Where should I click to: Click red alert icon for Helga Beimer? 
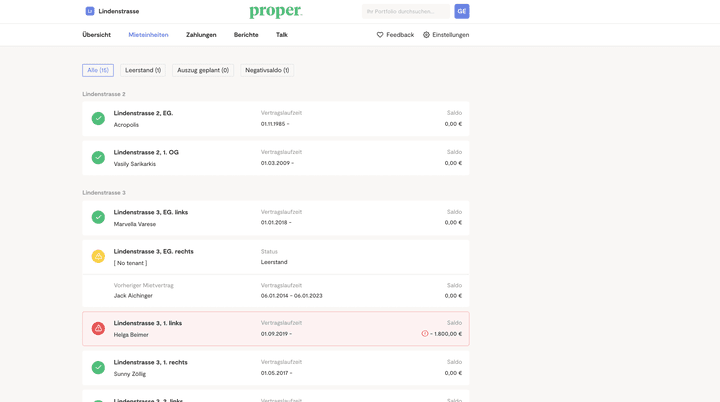coord(98,328)
